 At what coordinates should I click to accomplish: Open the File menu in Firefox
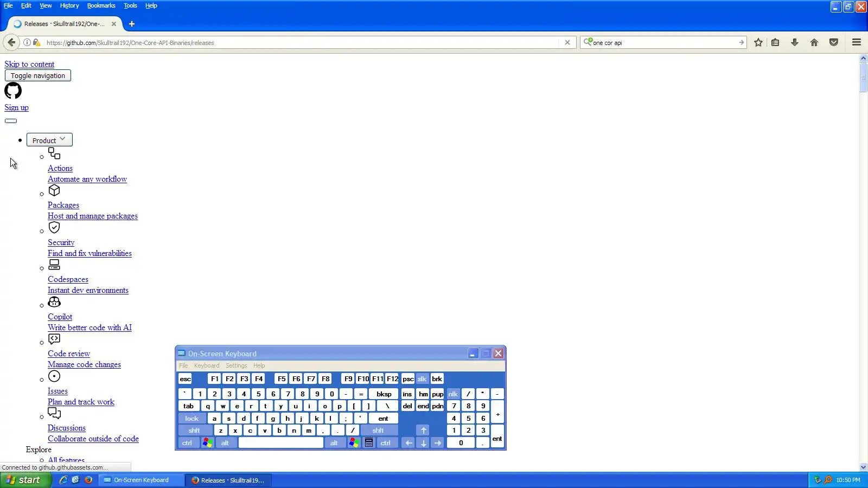tap(8, 5)
